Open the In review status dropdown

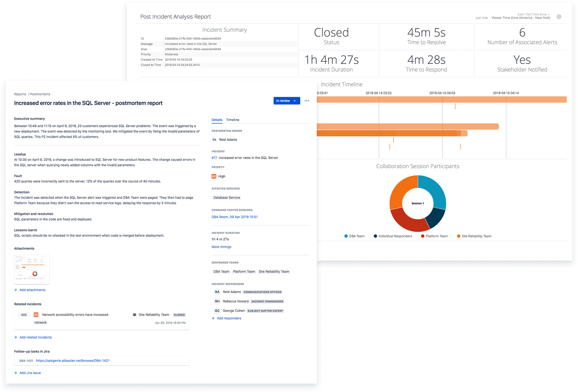tap(286, 101)
